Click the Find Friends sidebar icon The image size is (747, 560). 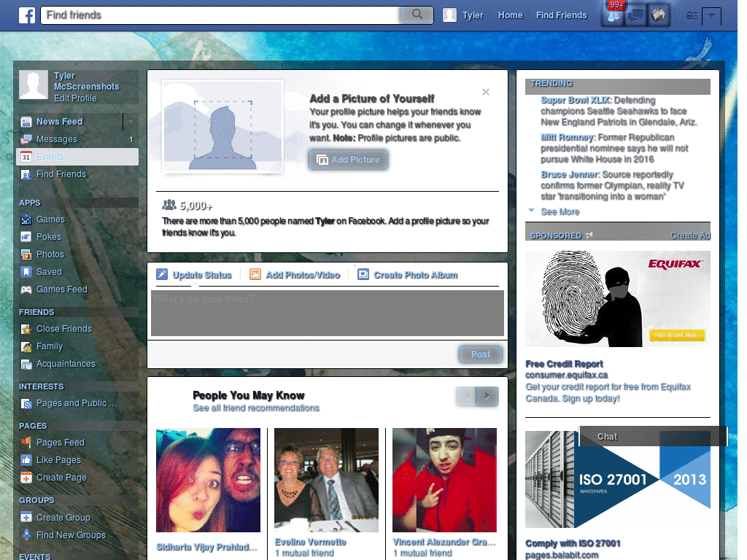[26, 175]
